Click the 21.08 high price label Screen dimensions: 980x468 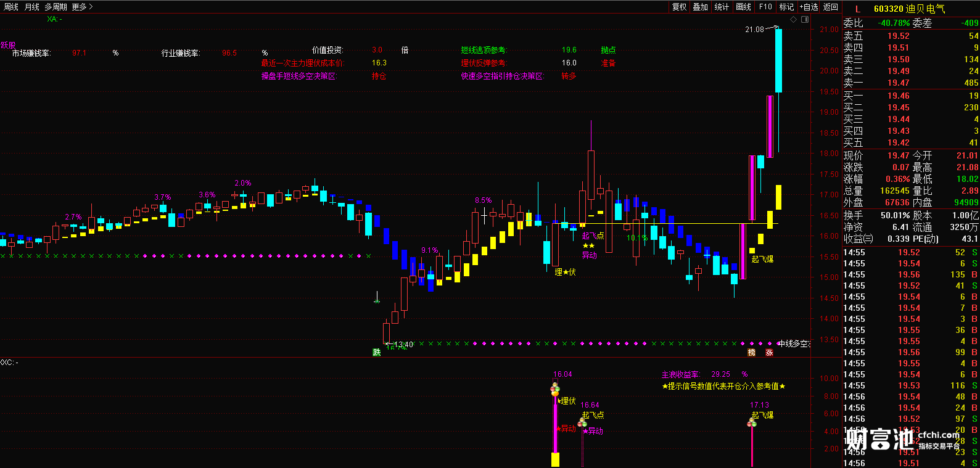(x=754, y=30)
